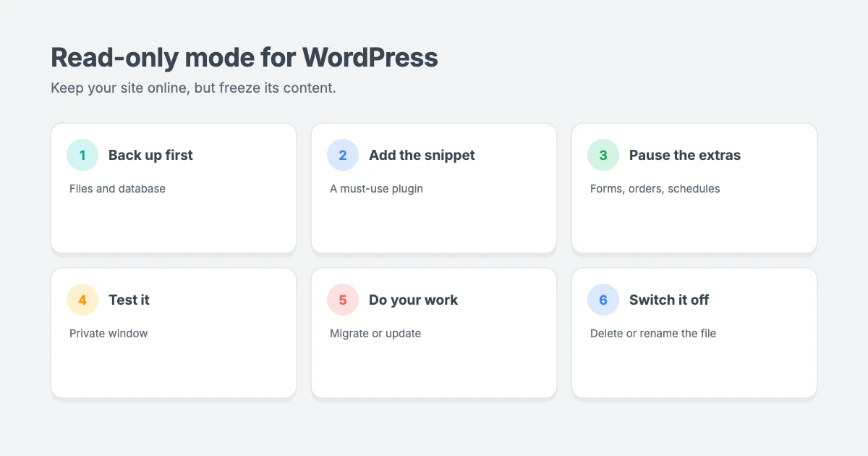Select the "Do your work" heading

pos(413,300)
